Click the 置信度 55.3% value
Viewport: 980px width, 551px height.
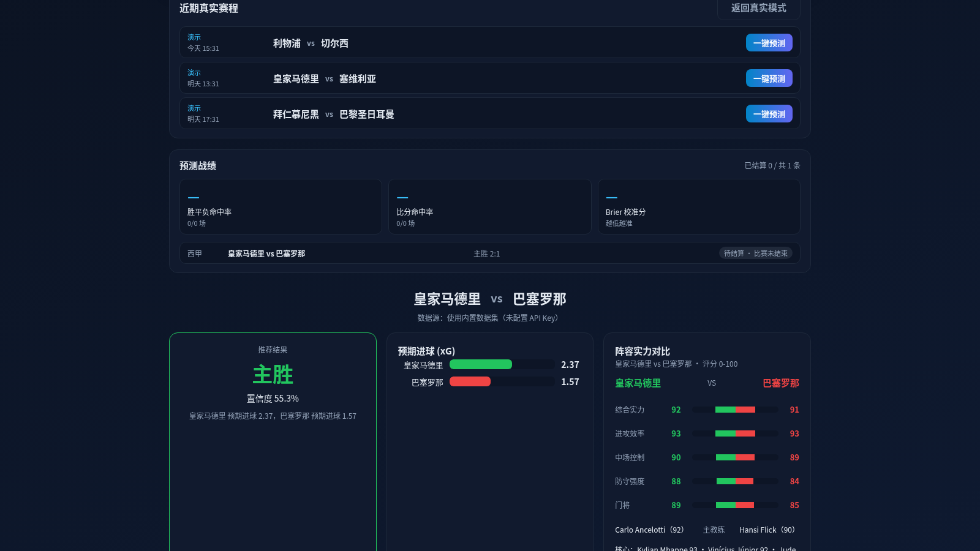273,399
